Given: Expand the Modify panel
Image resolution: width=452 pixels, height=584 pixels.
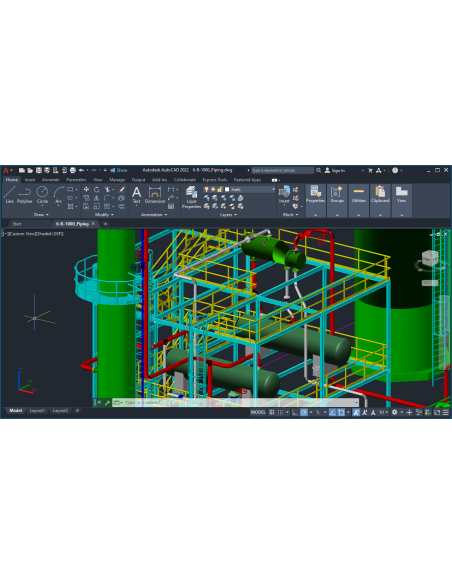Looking at the screenshot, I should (104, 215).
